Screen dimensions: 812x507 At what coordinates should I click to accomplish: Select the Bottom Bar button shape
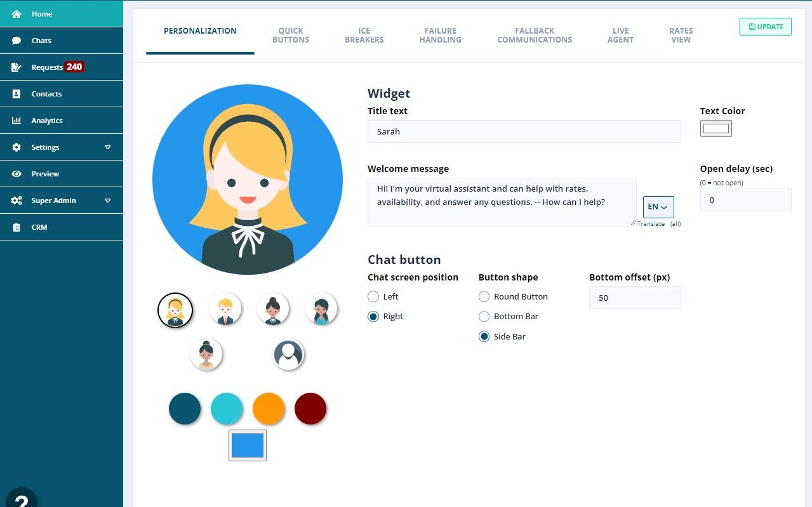484,316
